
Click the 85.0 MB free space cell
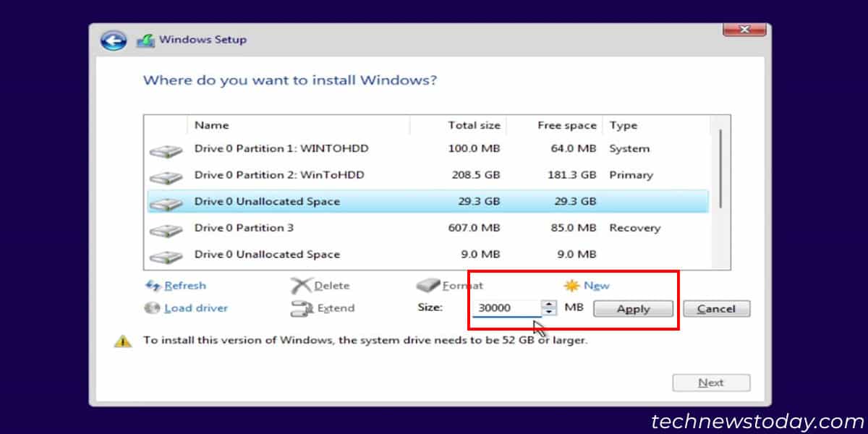pyautogui.click(x=573, y=228)
